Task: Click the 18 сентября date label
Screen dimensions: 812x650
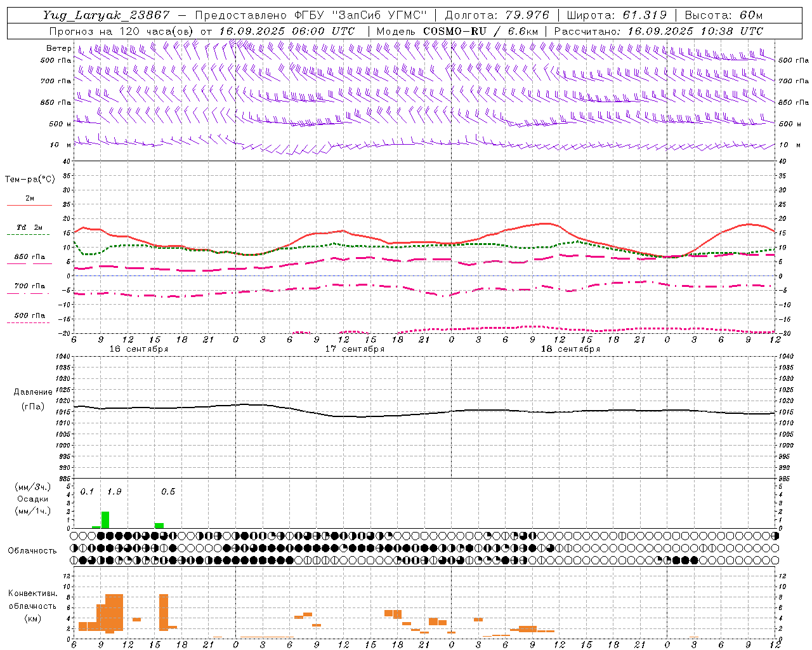Action: (x=570, y=349)
